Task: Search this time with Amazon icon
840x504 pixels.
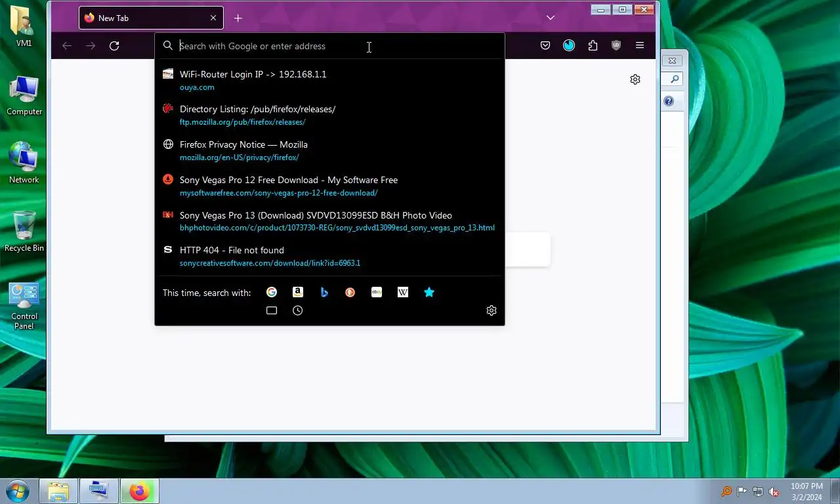Action: click(x=298, y=293)
